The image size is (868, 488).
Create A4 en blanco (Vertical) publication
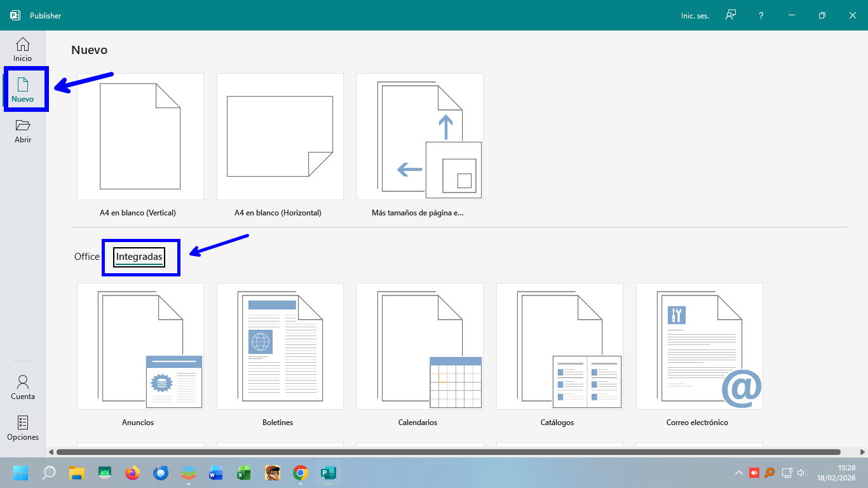(x=140, y=137)
